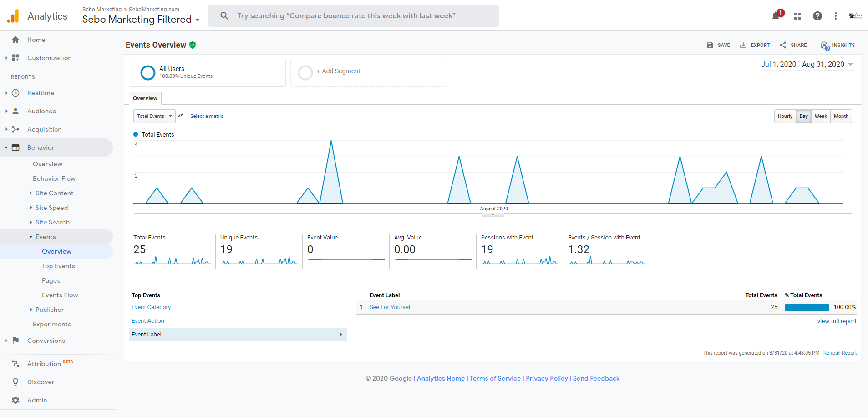
Task: Open the Total Events metric dropdown
Action: click(x=154, y=117)
